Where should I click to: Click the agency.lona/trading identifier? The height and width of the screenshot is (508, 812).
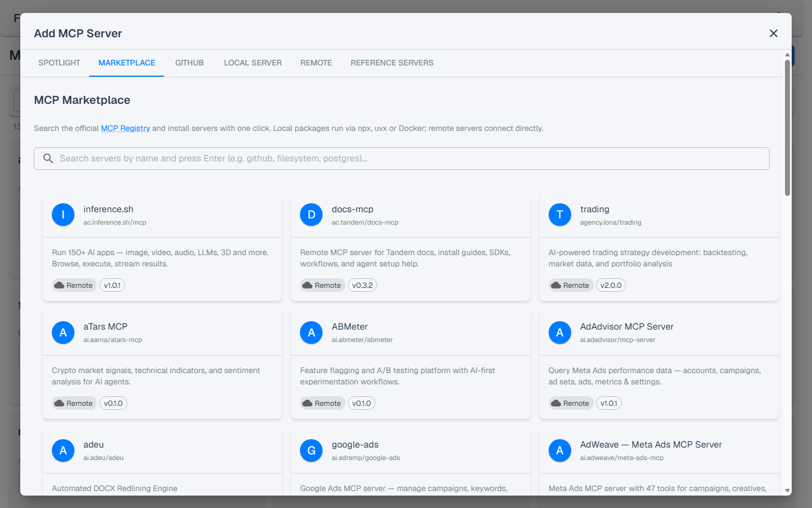coord(611,222)
